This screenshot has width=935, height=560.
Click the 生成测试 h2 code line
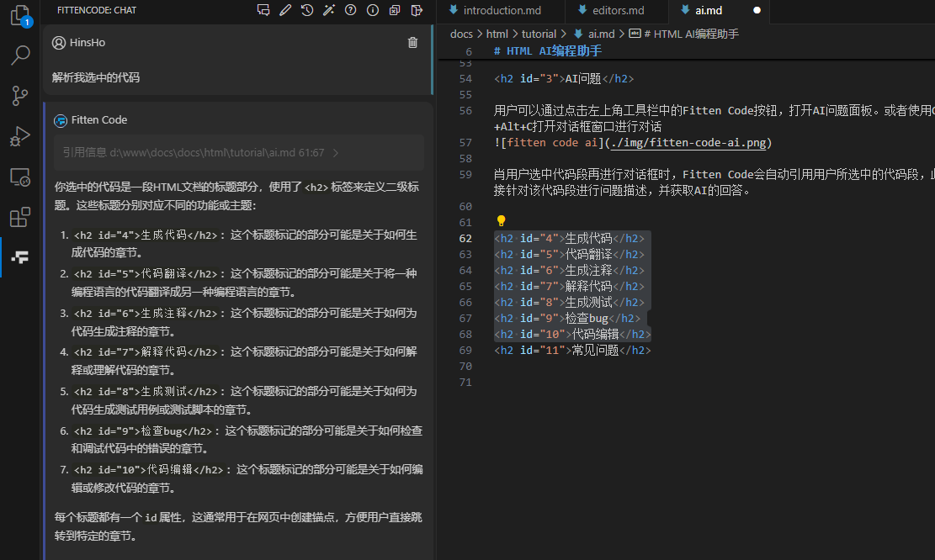click(570, 303)
